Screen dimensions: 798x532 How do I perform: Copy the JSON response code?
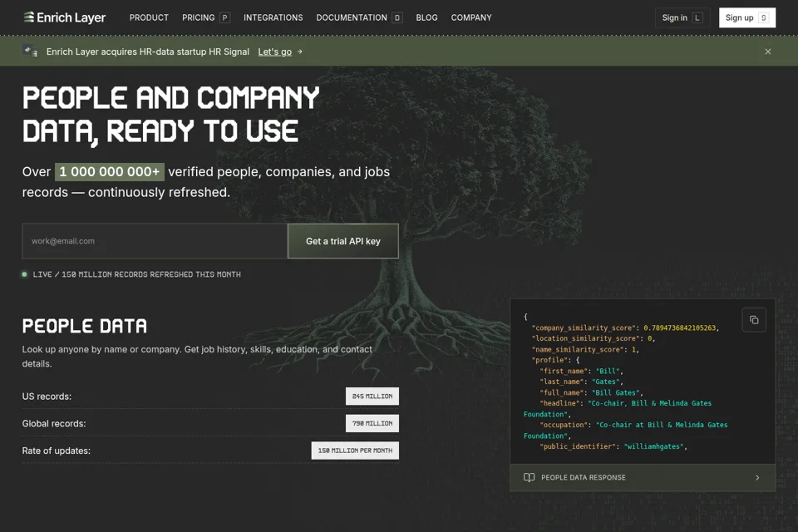(754, 320)
